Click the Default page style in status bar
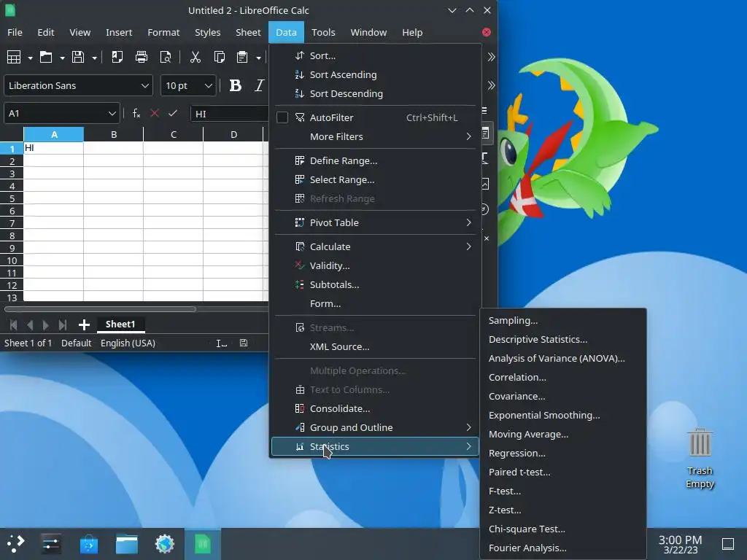 point(76,343)
